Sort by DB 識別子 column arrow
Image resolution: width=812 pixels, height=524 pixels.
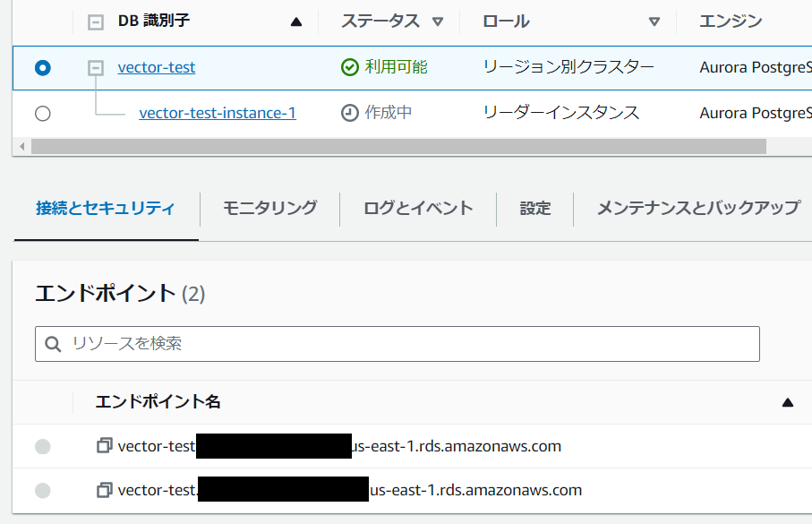click(x=296, y=21)
